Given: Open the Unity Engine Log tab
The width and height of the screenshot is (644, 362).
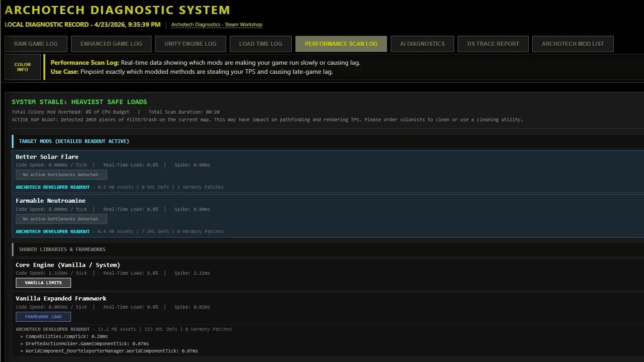Looking at the screenshot, I should click(x=190, y=44).
